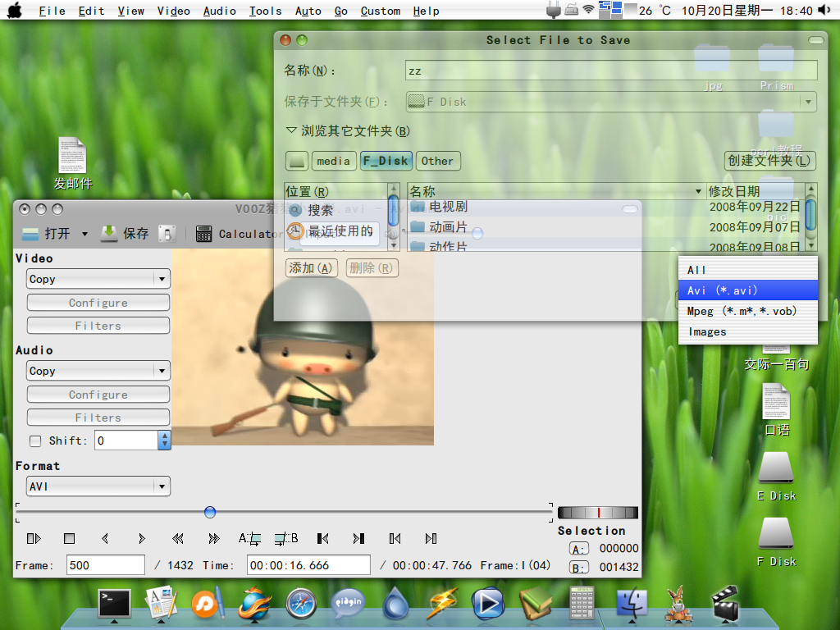
Task: Click the stop button in Avidemux controls
Action: 69,538
